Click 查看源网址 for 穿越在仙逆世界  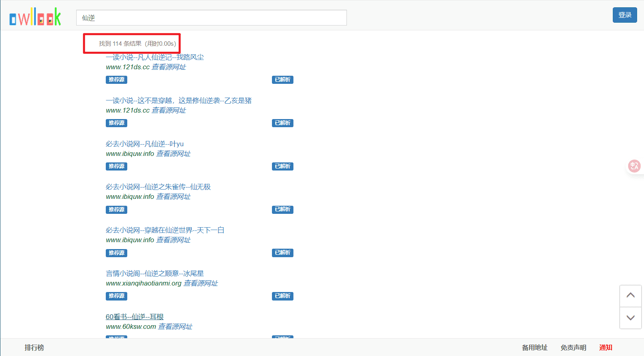click(173, 240)
